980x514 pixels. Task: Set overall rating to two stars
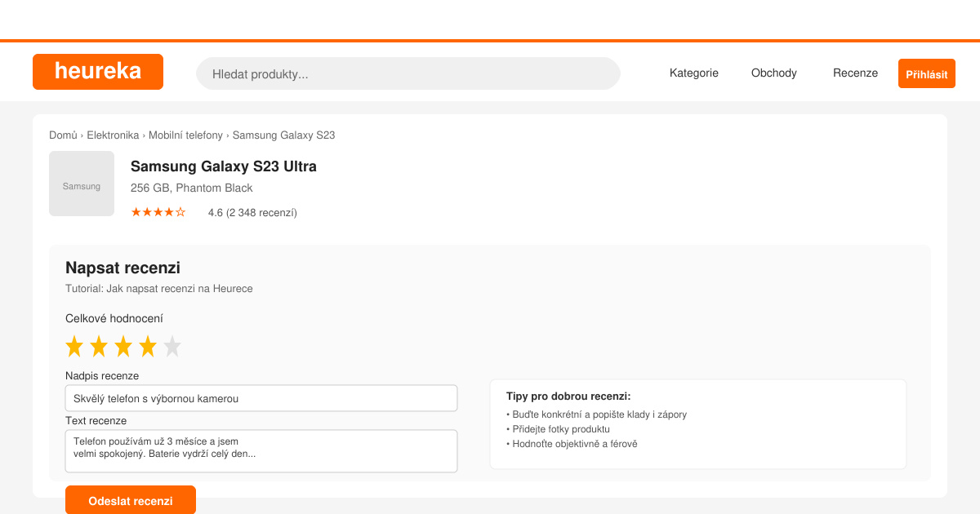point(99,347)
